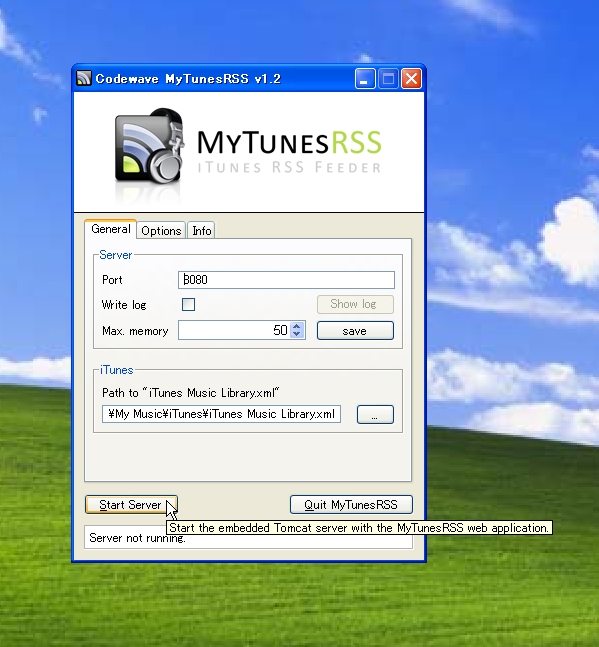Click the save button
The width and height of the screenshot is (599, 647).
click(355, 331)
